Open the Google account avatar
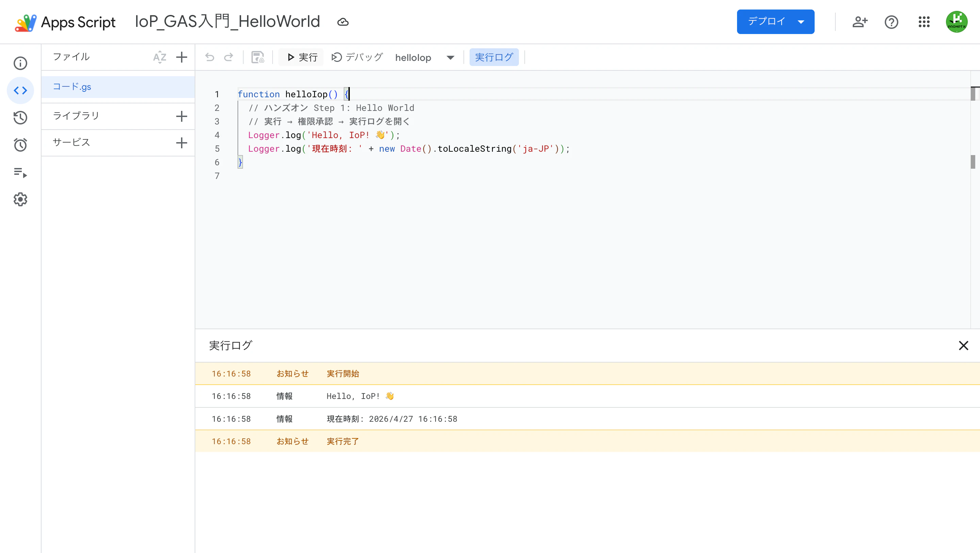 point(957,22)
